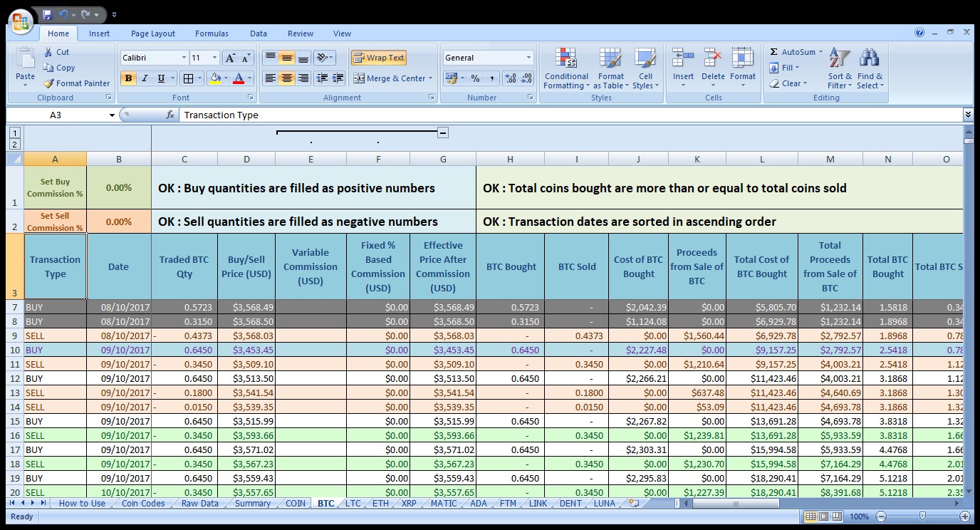The image size is (980, 530).
Task: Open Conditional Formatting menu
Action: [566, 68]
